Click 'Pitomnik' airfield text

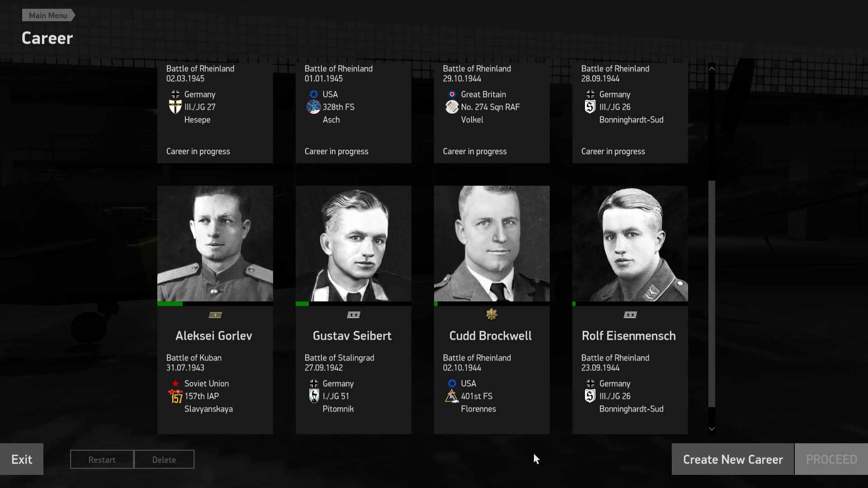pos(338,409)
